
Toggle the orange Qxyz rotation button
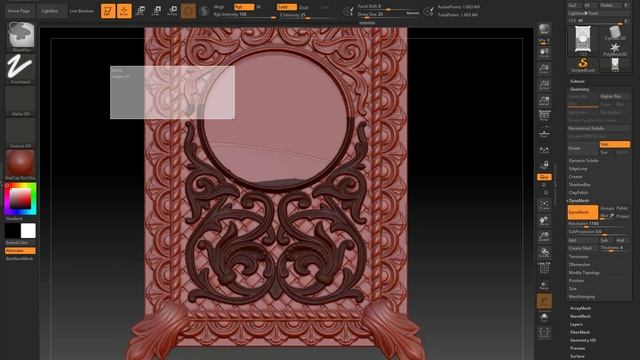pos(544,177)
